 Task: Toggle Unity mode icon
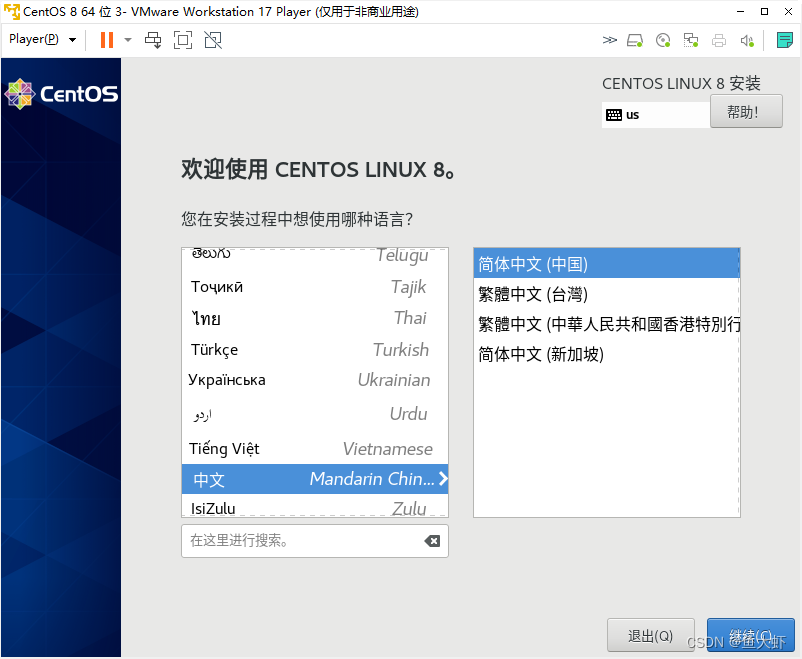213,40
